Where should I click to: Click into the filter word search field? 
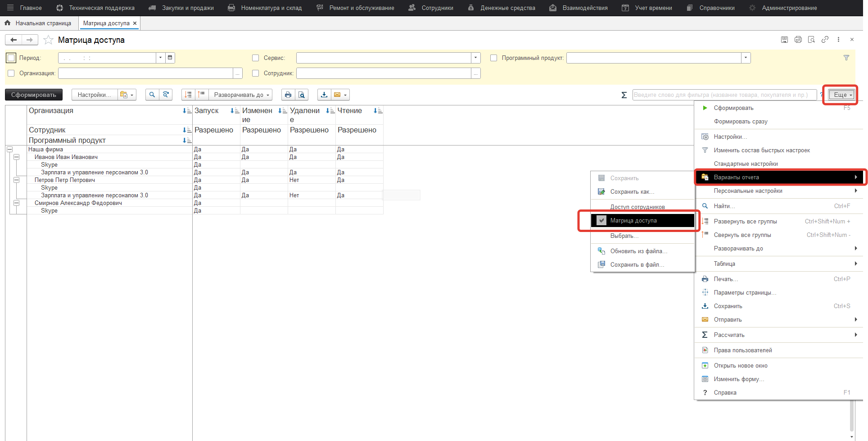coord(724,95)
